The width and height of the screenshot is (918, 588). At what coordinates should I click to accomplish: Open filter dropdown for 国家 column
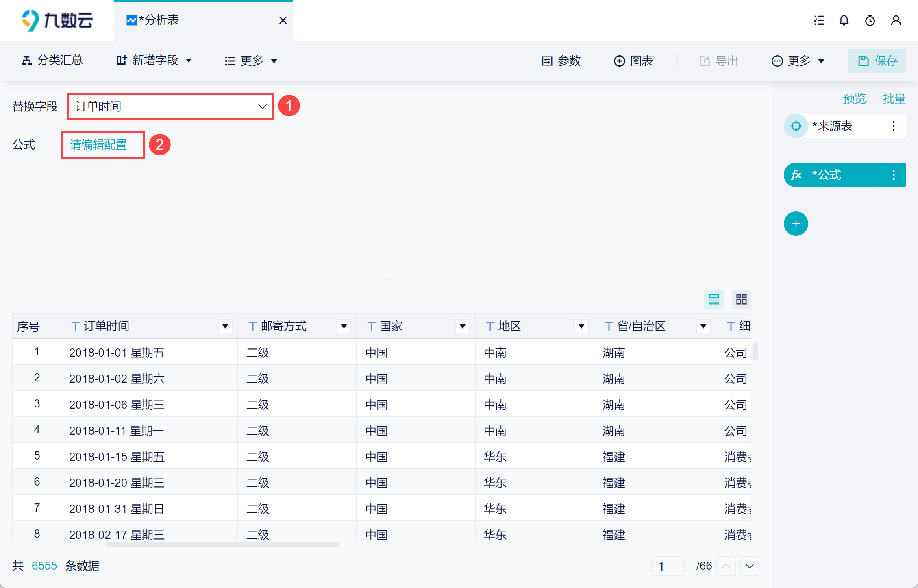click(463, 326)
